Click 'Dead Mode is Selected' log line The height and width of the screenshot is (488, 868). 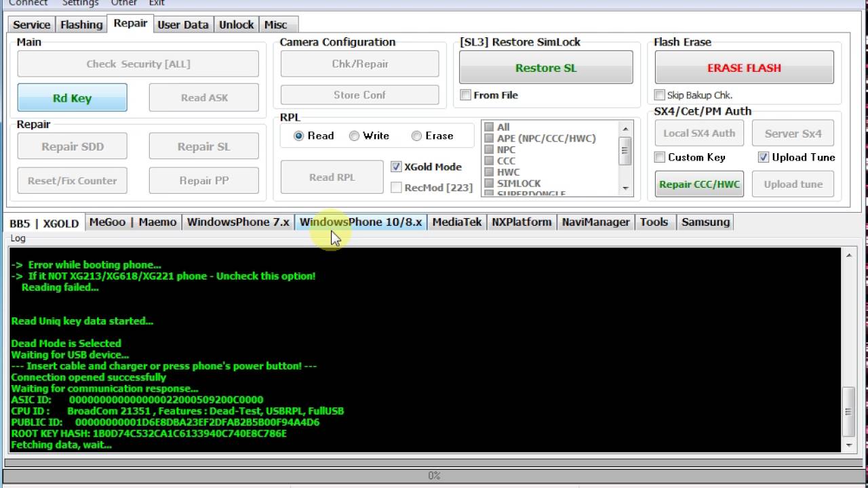click(66, 343)
